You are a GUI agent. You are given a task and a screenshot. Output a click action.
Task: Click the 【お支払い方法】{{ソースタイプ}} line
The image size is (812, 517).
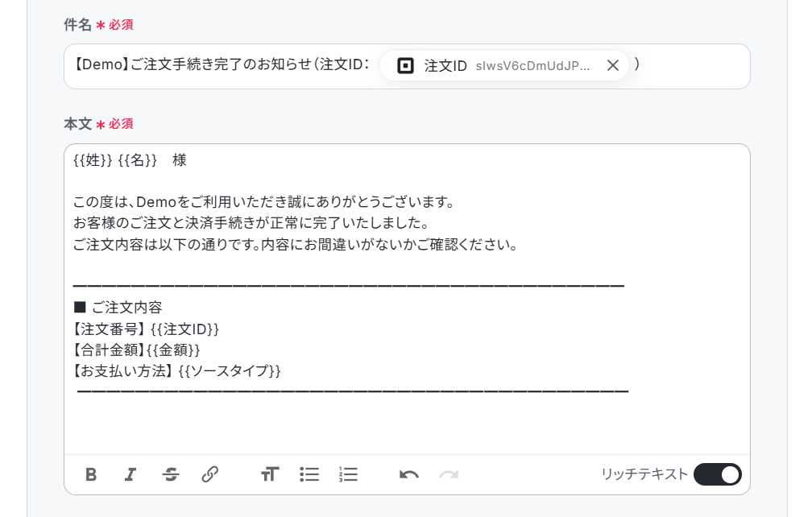[176, 371]
